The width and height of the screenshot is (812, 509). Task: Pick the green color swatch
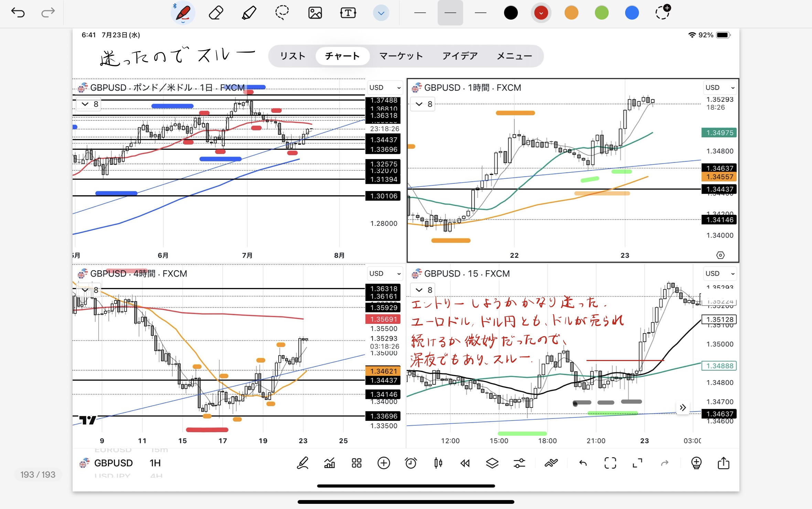(602, 13)
